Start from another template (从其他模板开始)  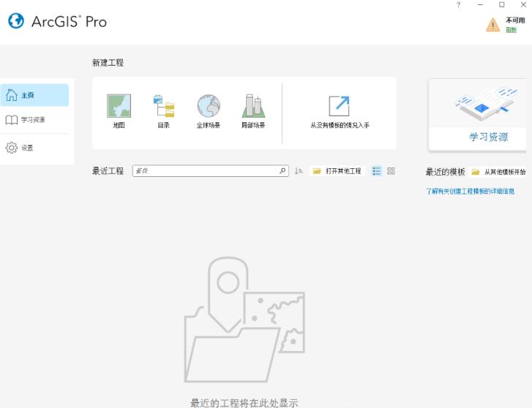pyautogui.click(x=498, y=172)
